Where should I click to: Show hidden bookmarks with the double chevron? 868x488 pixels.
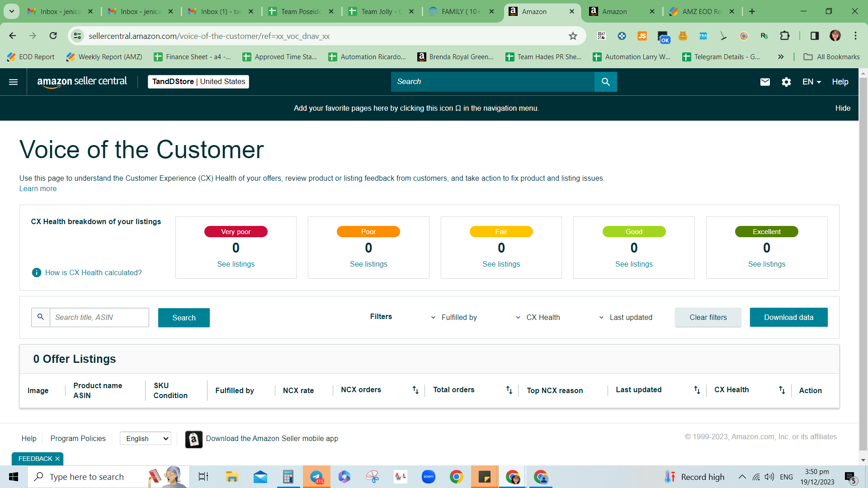tap(781, 56)
